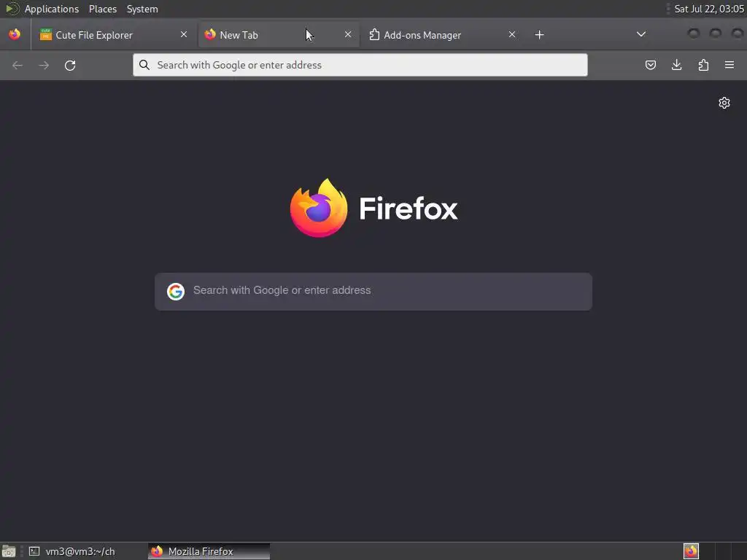Click the Cute File Explorer tab favicon
This screenshot has height=560, width=747.
pyautogui.click(x=46, y=34)
